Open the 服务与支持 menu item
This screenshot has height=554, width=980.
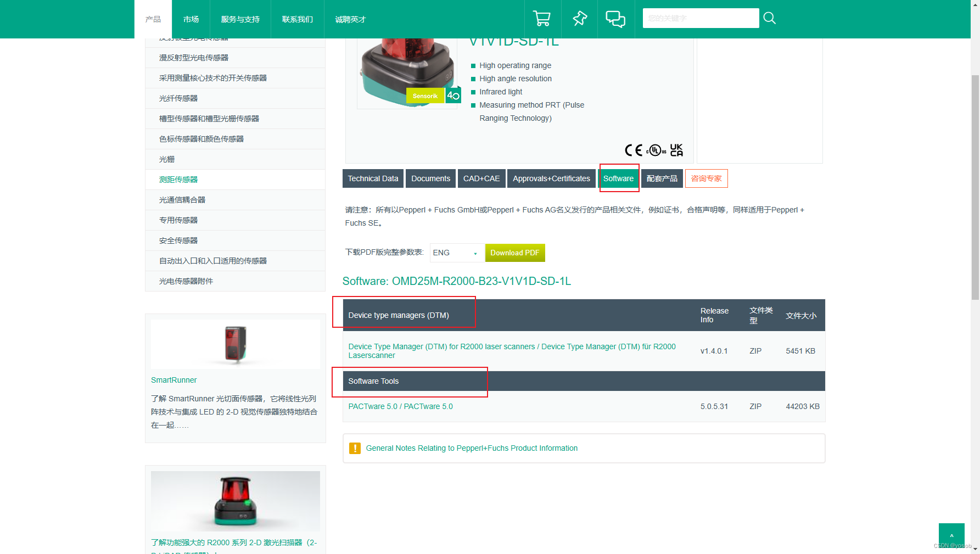240,19
